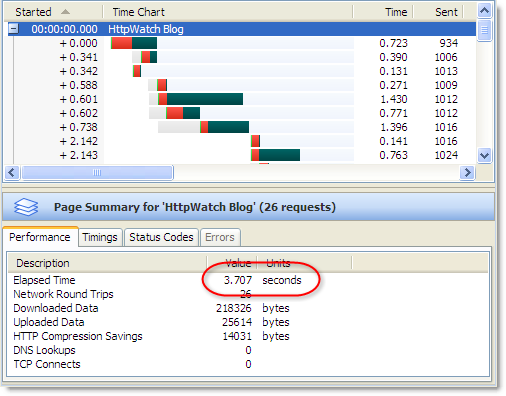Select the Downloaded Data row

pos(247,308)
